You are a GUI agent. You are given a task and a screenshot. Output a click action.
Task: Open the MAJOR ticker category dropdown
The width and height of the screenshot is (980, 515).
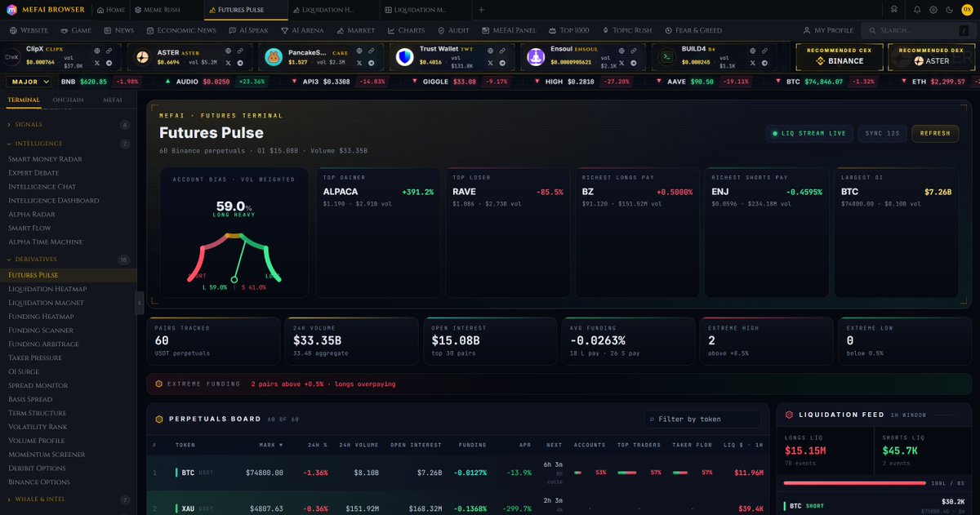point(29,82)
